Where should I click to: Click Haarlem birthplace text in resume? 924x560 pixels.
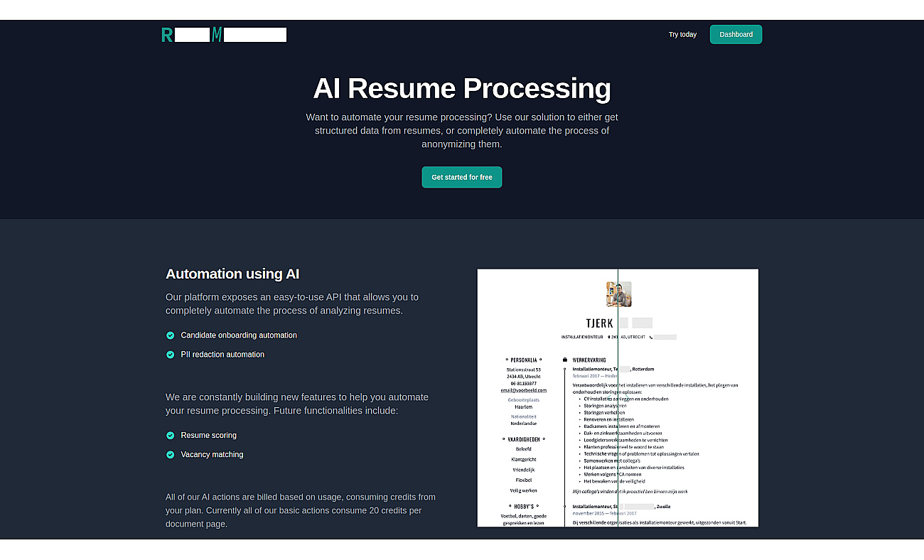pos(524,407)
